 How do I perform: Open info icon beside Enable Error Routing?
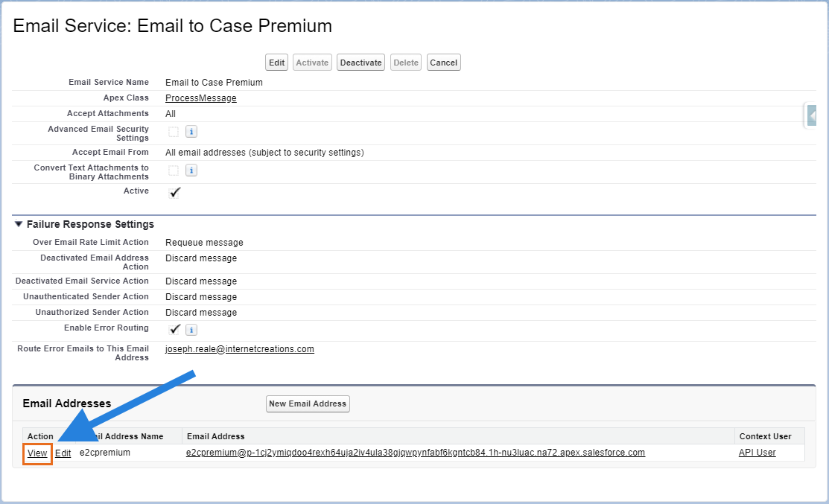coord(191,330)
